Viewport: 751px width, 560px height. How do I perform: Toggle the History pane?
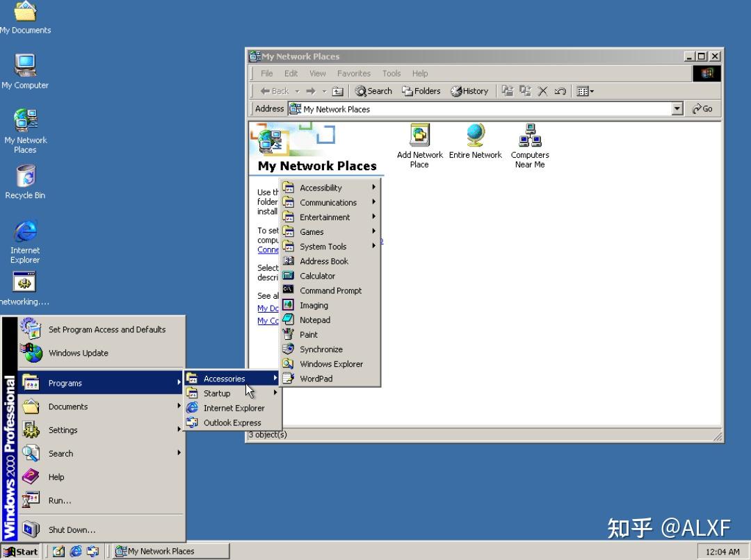coord(469,90)
